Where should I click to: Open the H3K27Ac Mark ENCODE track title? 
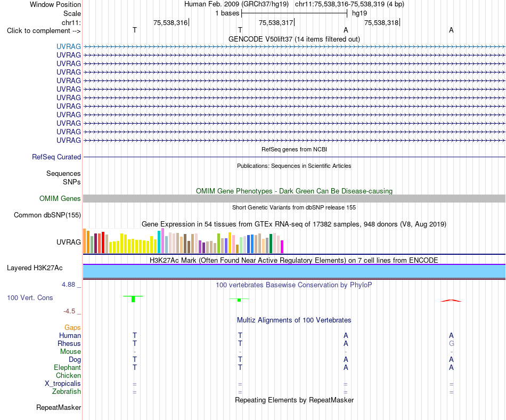click(294, 261)
